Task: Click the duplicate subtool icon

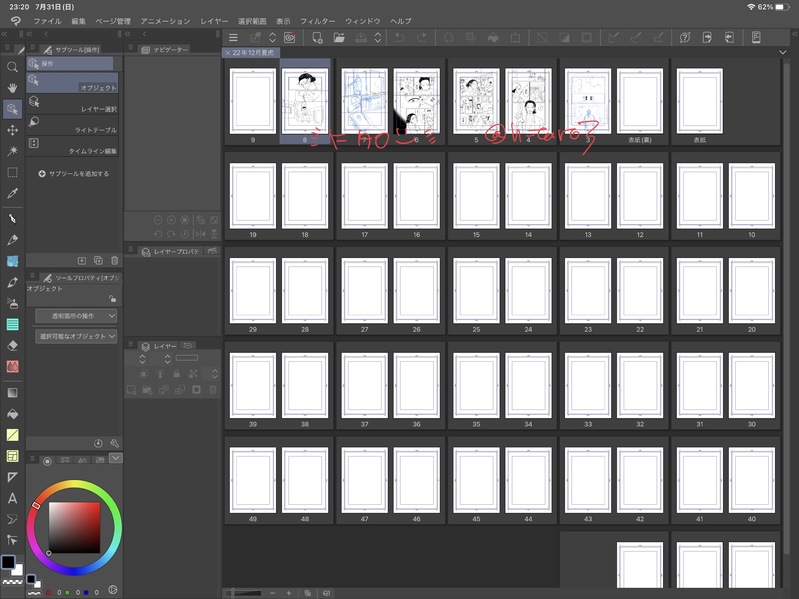Action: point(98,260)
